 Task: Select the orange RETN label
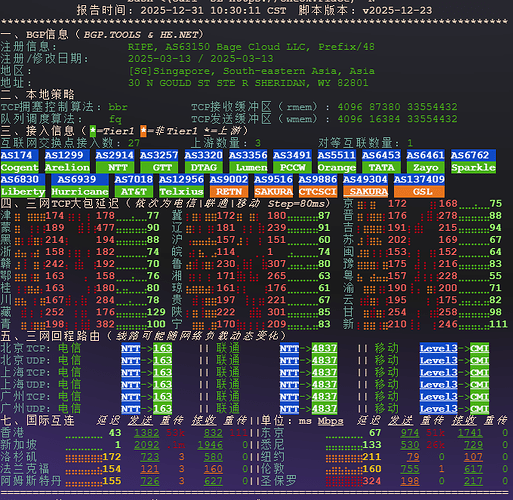(229, 192)
